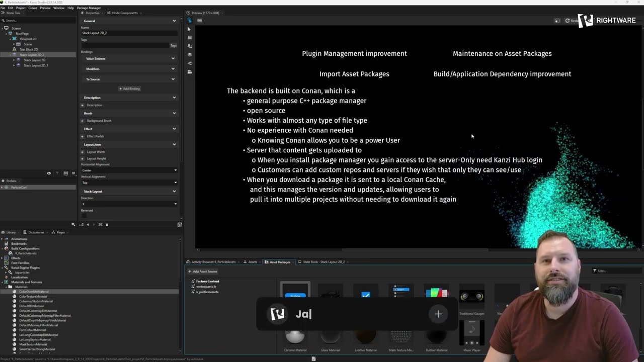Click the layout icon at Properties bottom right
Viewport: 644px width, 362px height.
[180, 225]
